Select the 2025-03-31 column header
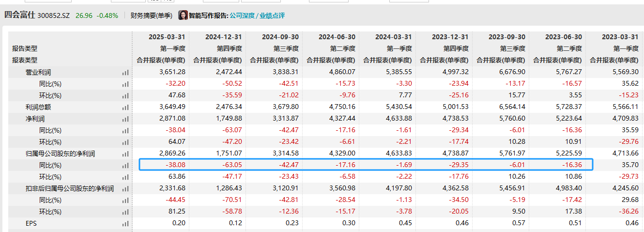Viewport: 644px width, 232px height. point(167,37)
